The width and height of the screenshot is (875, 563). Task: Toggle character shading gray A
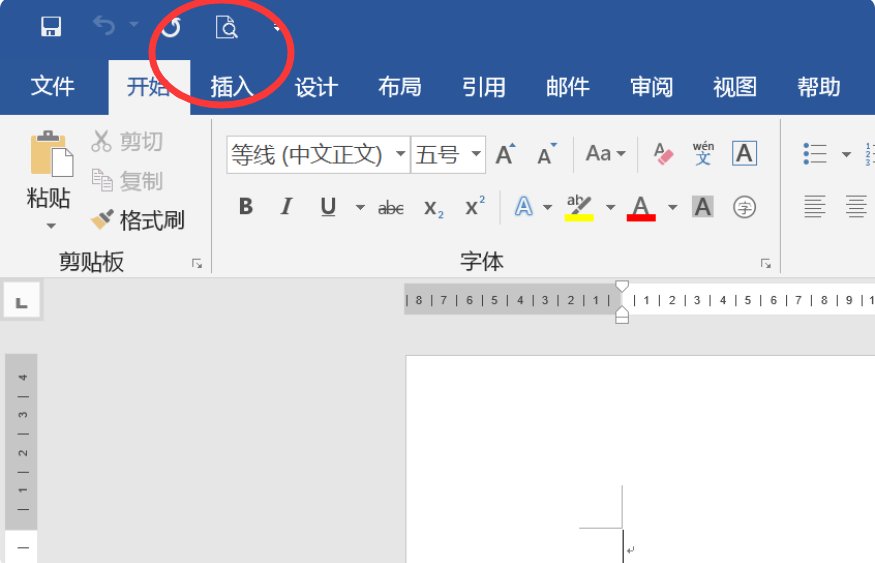tap(703, 207)
